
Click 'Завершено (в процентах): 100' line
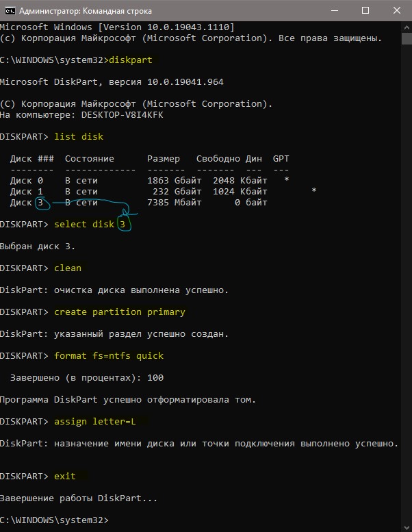[87, 378]
